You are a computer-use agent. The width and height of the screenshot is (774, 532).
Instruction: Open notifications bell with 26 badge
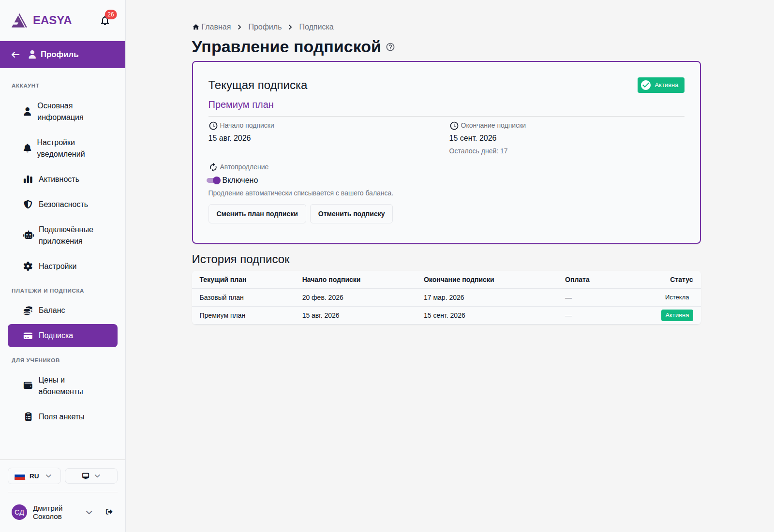point(105,20)
